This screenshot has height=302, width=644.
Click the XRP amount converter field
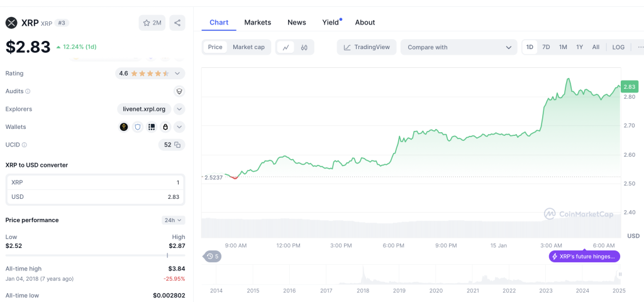click(96, 182)
